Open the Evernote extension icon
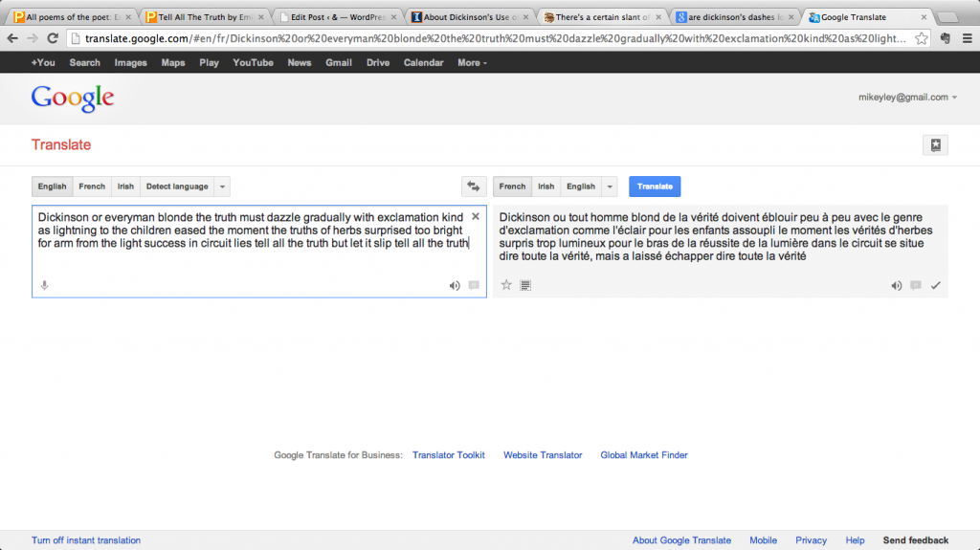This screenshot has width=980, height=550. pyautogui.click(x=945, y=39)
